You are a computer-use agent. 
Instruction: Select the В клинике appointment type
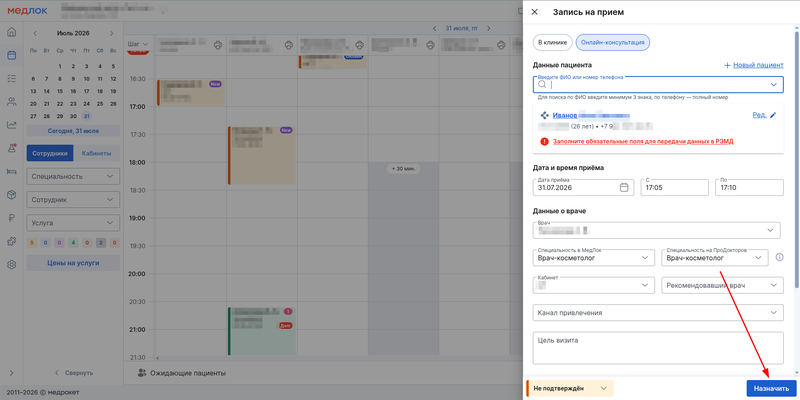tap(553, 43)
